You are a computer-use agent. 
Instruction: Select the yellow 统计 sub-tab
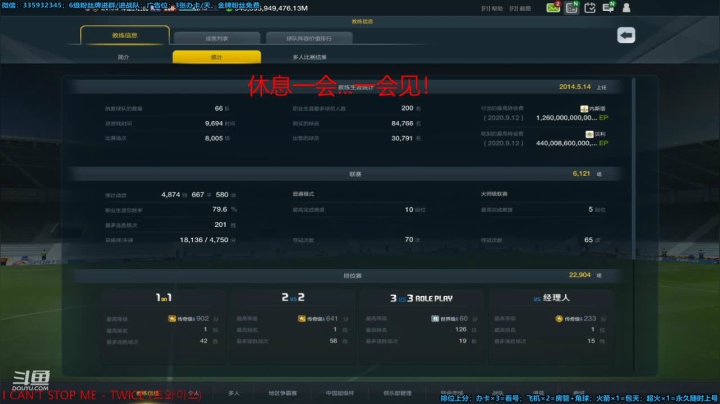[217, 57]
